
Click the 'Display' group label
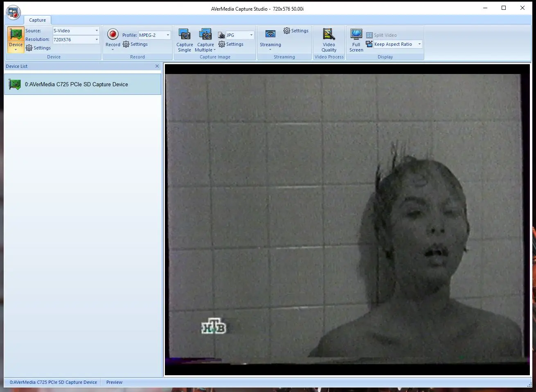[385, 57]
